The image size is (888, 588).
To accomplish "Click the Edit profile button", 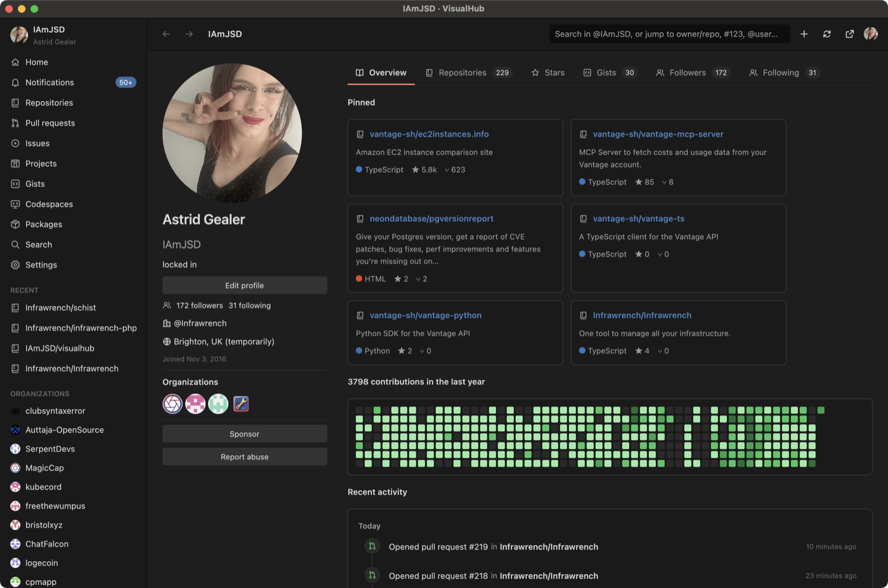I will coord(245,285).
